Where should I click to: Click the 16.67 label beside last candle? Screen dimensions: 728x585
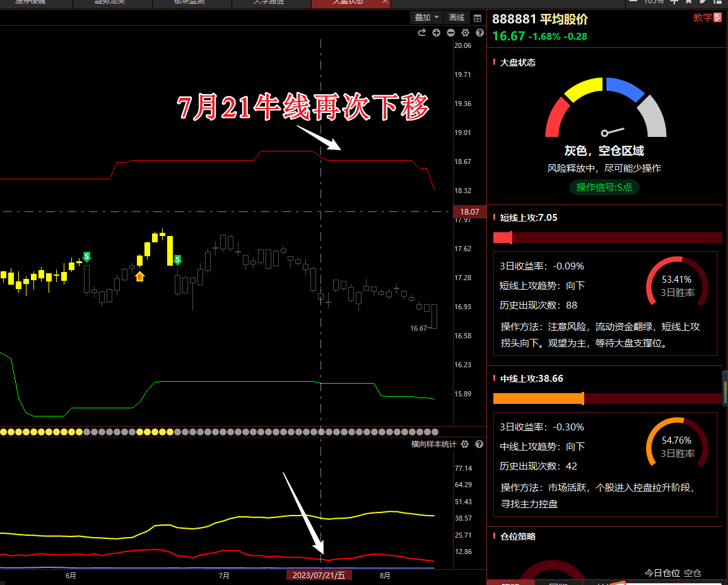pyautogui.click(x=418, y=328)
